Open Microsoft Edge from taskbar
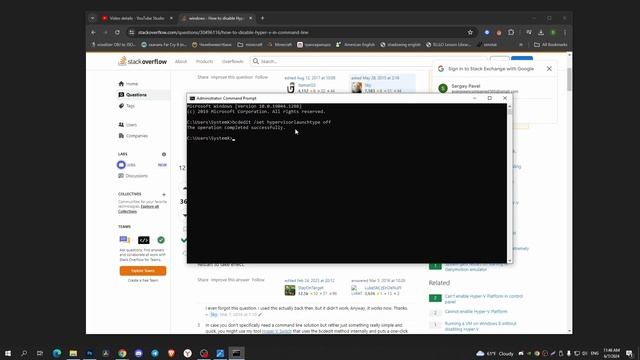The height and width of the screenshot is (360, 640). coord(57,353)
